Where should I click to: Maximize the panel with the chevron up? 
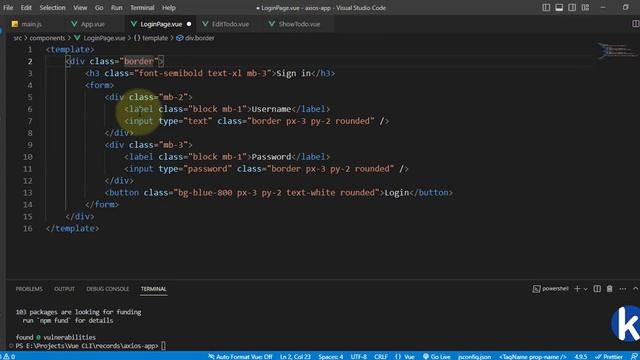pyautogui.click(x=635, y=289)
